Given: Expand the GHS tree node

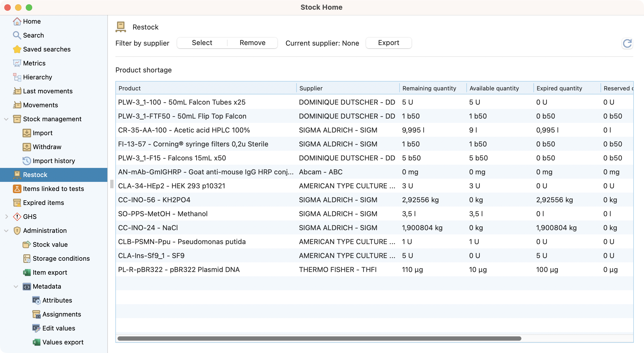Looking at the screenshot, I should [6, 217].
